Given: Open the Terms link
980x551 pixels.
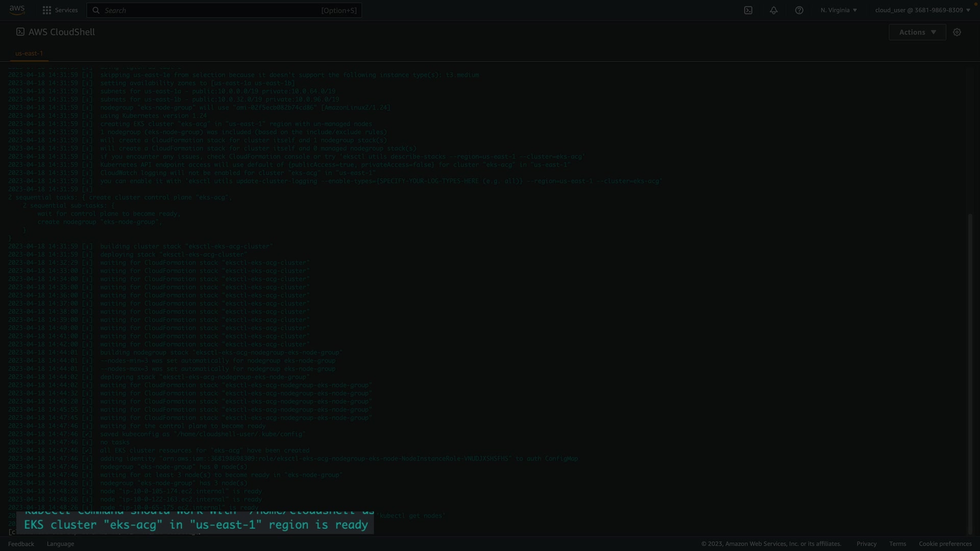Looking at the screenshot, I should coord(897,544).
